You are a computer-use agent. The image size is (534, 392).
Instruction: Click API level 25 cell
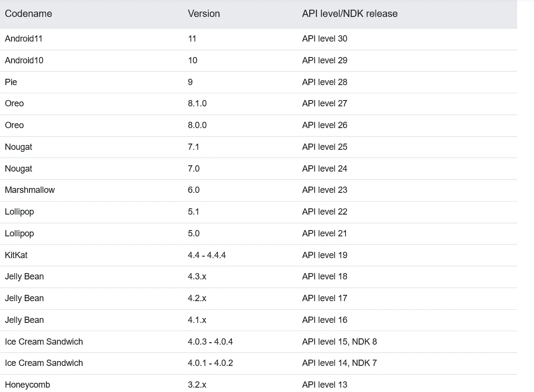pyautogui.click(x=325, y=147)
